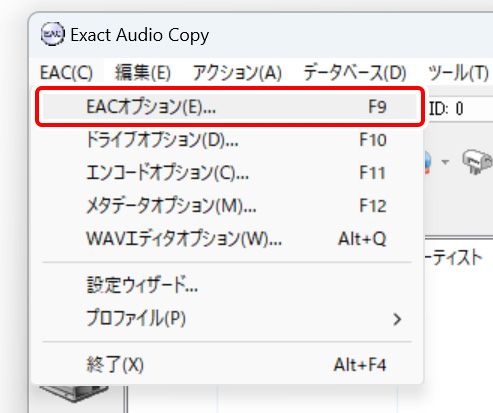The height and width of the screenshot is (413, 493).
Task: Open EACオプション(E) menu entry
Action: 230,107
